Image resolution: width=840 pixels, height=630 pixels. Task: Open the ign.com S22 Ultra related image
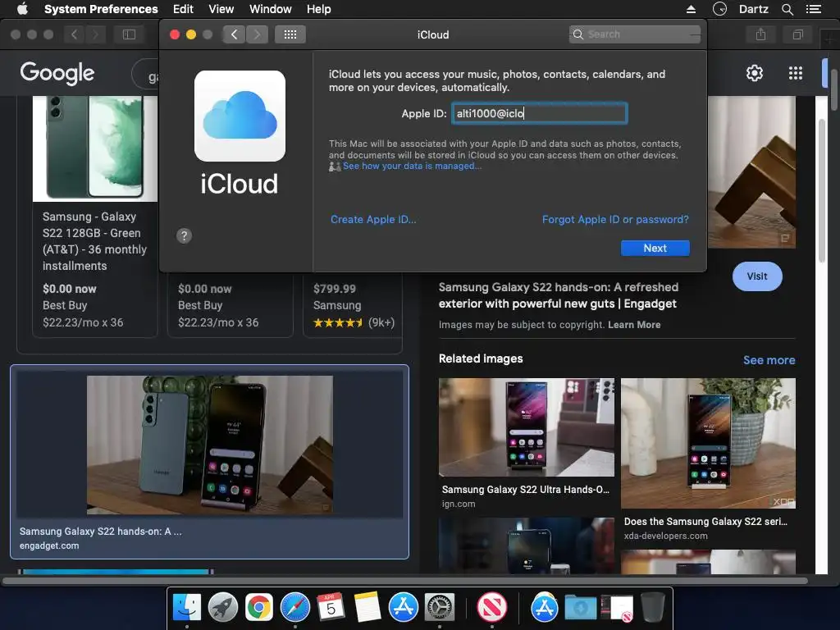[526, 427]
